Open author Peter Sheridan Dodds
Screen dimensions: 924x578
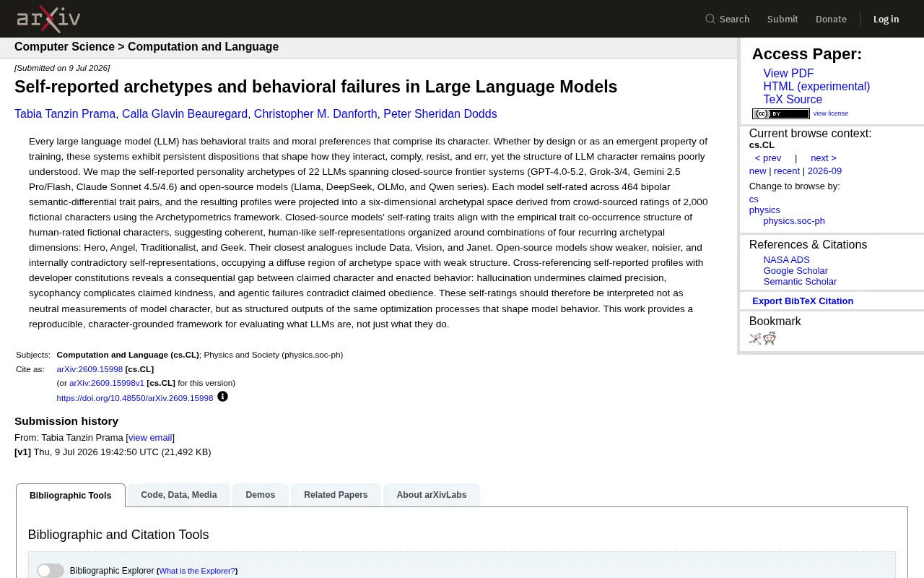[x=440, y=114]
